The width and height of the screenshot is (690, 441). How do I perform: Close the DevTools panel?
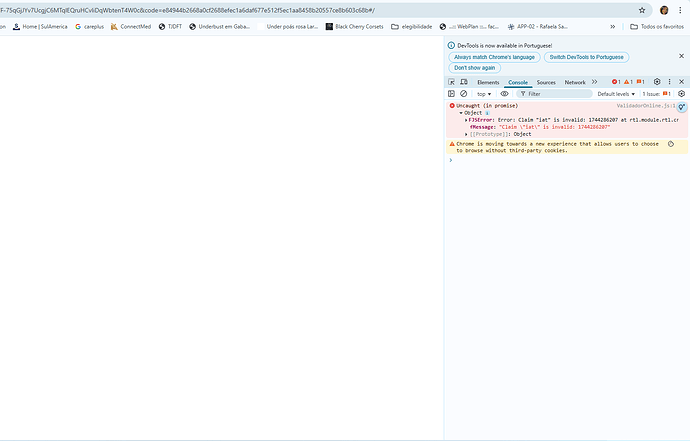681,81
